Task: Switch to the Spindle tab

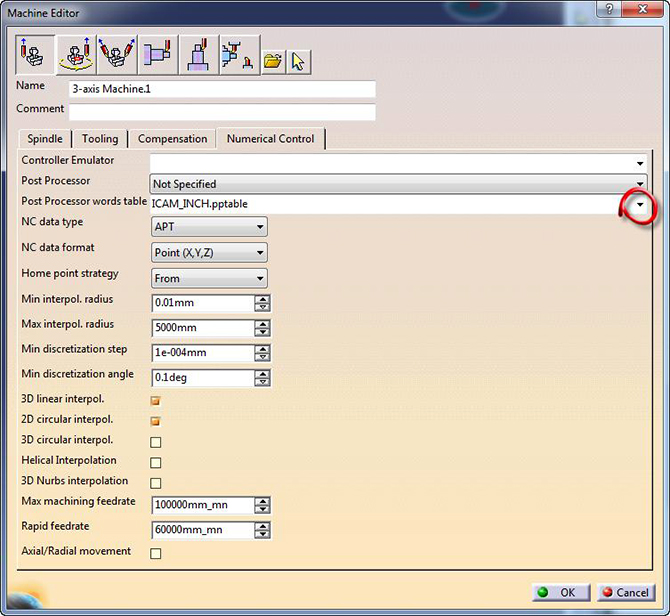Action: pyautogui.click(x=45, y=139)
